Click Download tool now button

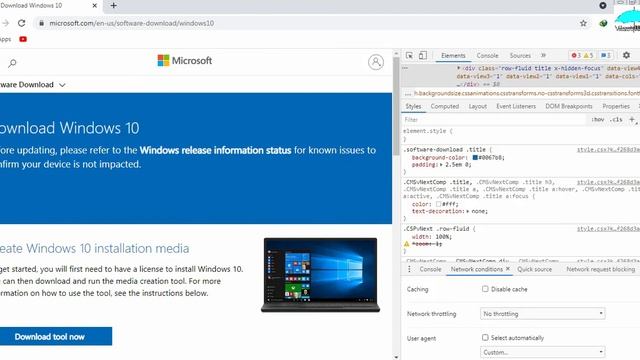(56, 336)
